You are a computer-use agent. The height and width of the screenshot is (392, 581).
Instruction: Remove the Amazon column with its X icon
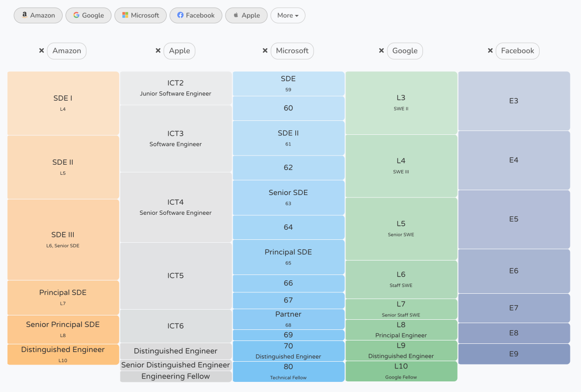[41, 51]
